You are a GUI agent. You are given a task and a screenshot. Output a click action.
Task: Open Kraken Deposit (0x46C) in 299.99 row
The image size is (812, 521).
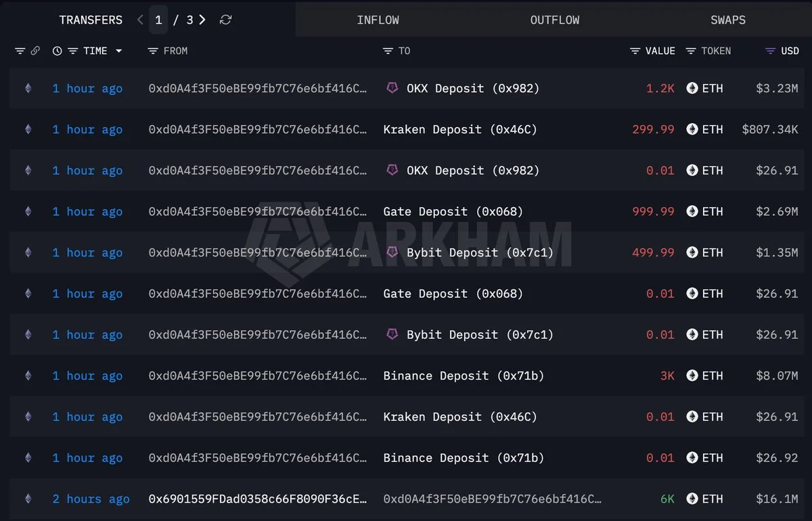(460, 129)
